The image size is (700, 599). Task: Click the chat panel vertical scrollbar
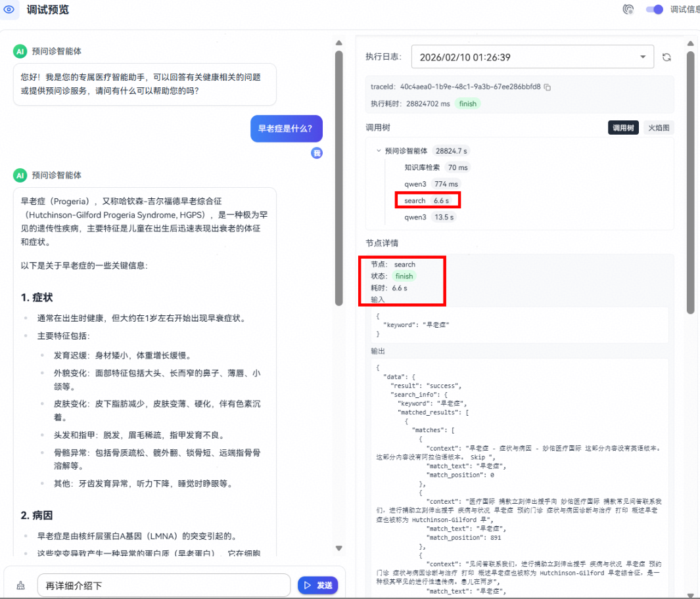[339, 177]
